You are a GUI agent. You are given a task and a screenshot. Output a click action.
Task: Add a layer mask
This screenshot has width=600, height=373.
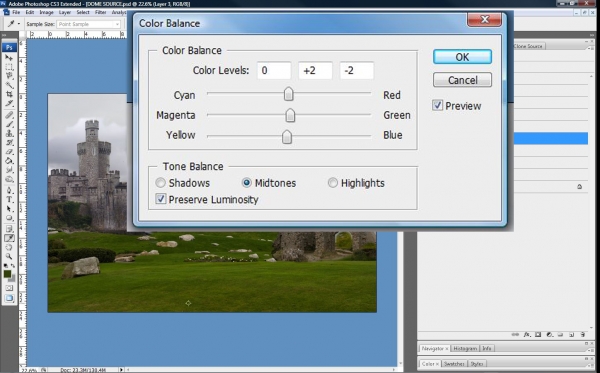point(538,335)
